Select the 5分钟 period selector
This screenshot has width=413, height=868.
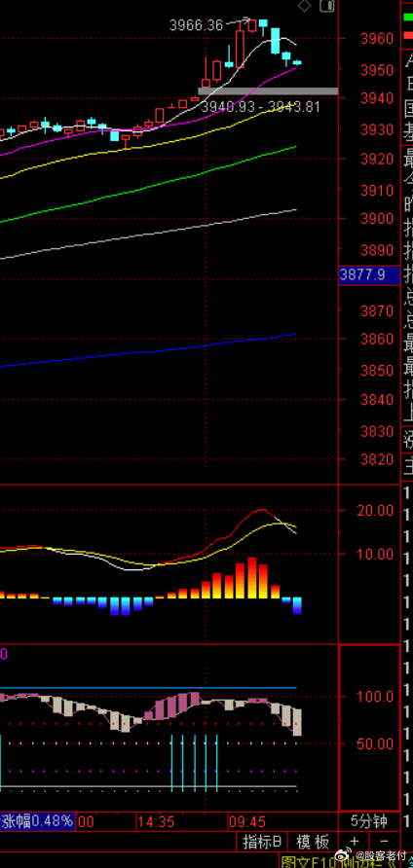coord(369,821)
